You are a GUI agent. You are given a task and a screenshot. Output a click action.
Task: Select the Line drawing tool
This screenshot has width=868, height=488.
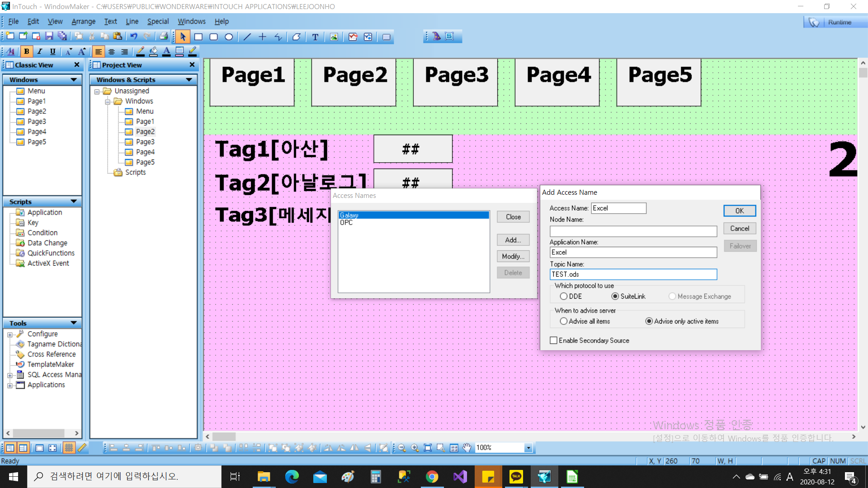(x=247, y=37)
